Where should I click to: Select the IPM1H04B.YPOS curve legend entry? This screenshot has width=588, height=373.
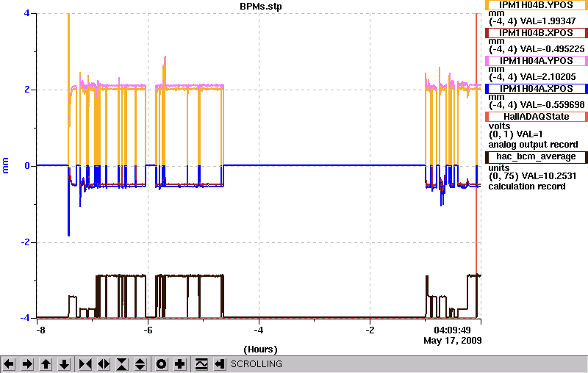[537, 5]
